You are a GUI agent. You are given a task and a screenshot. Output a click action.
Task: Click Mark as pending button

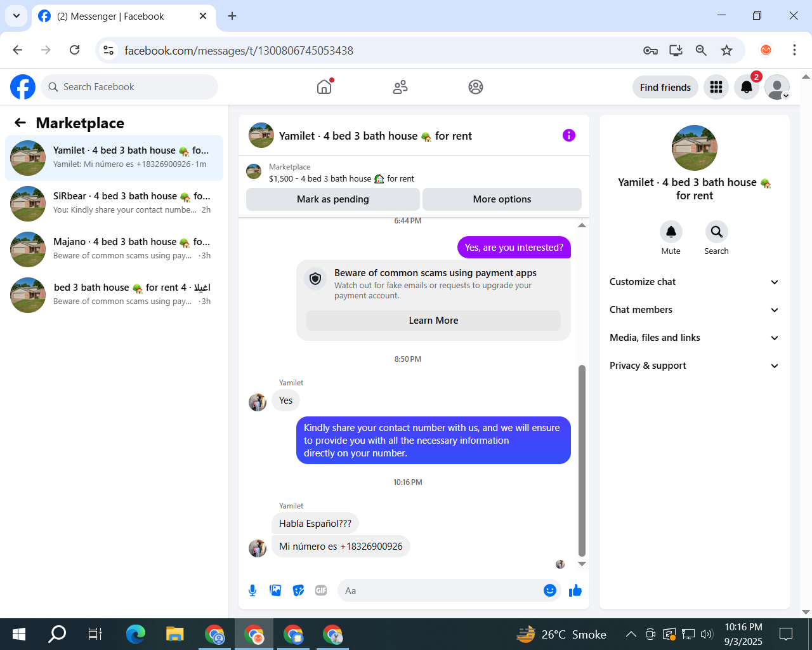click(333, 199)
